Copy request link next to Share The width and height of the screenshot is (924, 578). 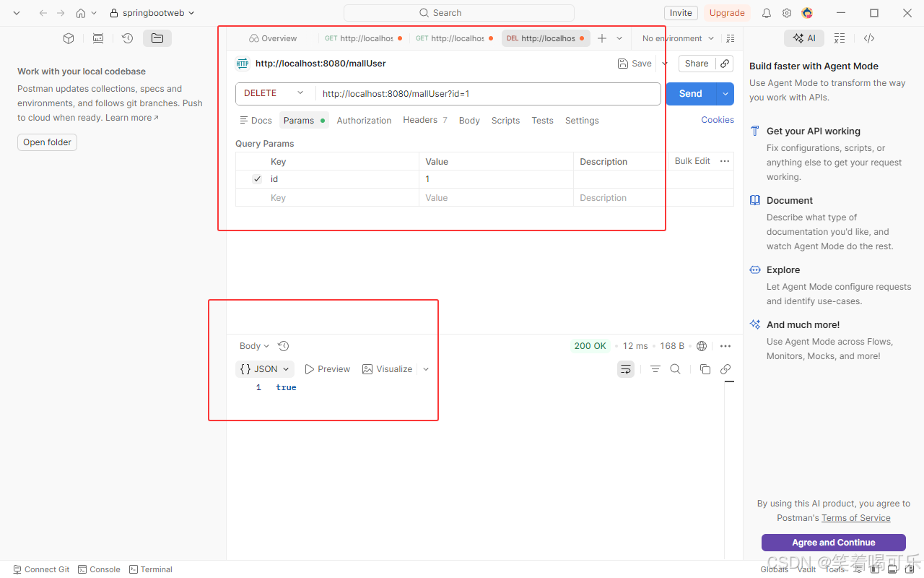click(725, 64)
